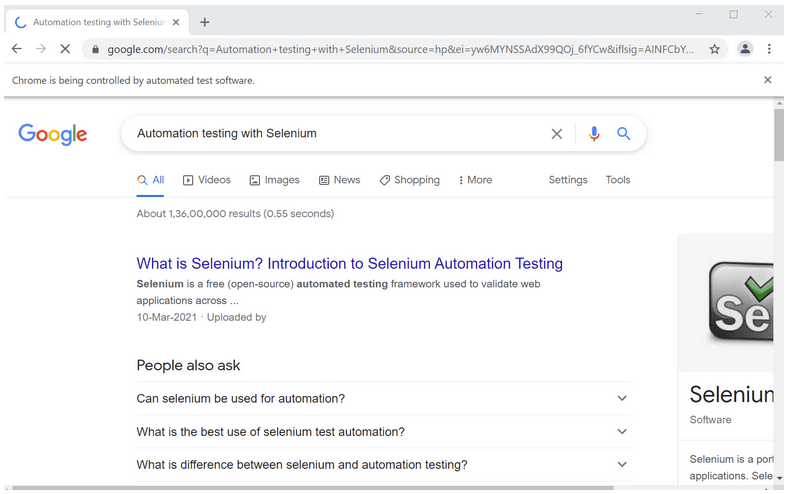Image resolution: width=789 pixels, height=494 pixels.
Task: Click the blue search magnifier icon
Action: tap(624, 134)
